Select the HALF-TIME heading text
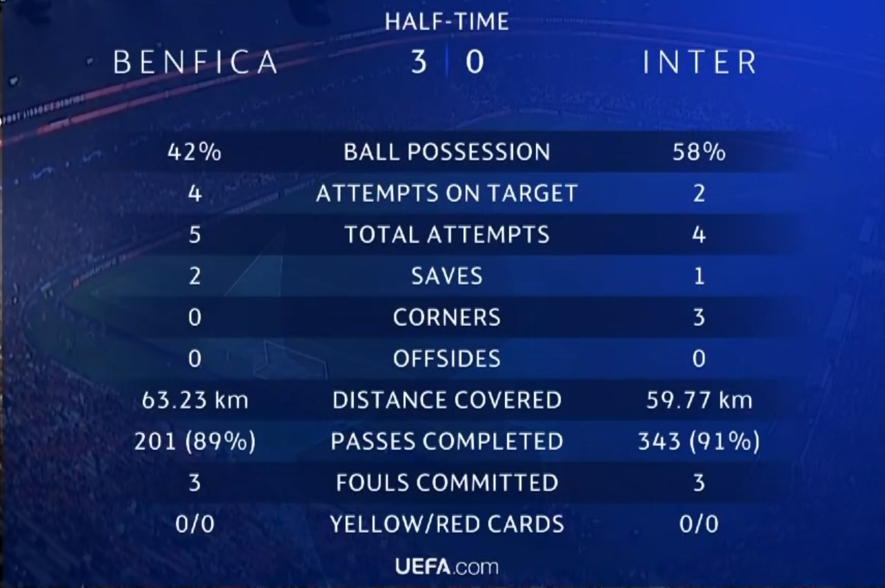The width and height of the screenshot is (885, 588). [447, 21]
